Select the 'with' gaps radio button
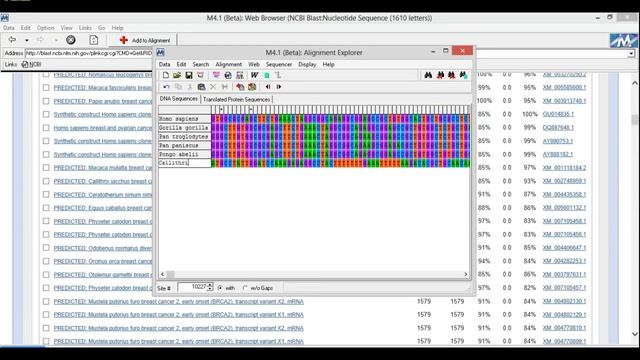Screen dimensions: 640x360 pos(220,288)
